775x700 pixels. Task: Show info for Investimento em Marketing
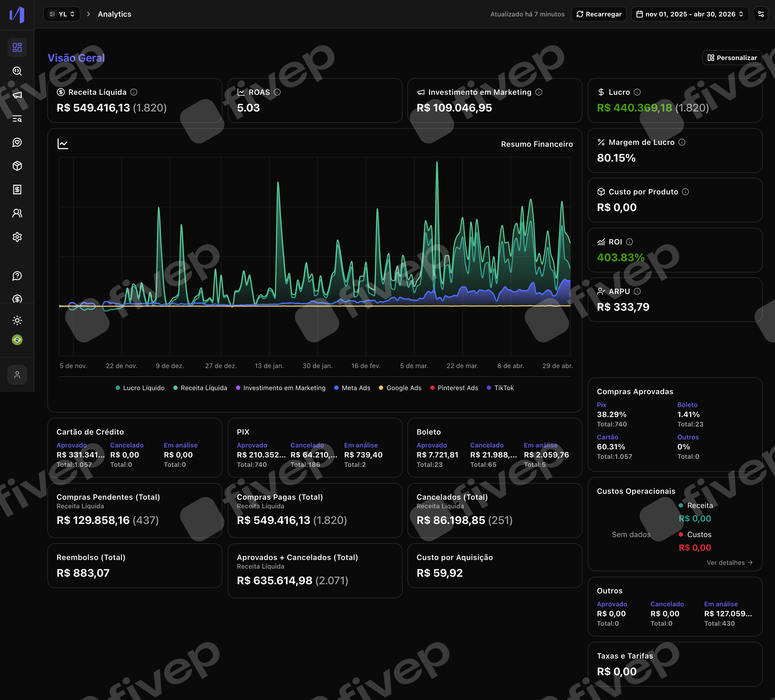pyautogui.click(x=538, y=92)
